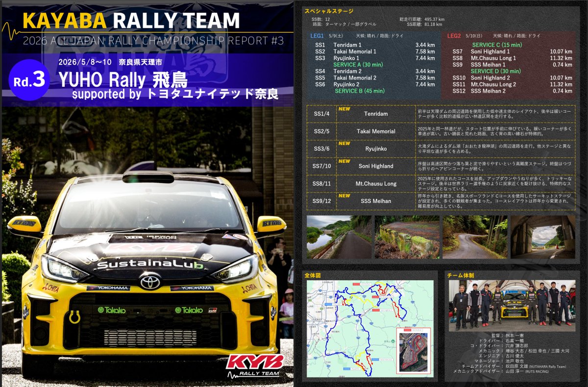Click the SS10 Soni Highland 2 row

click(512, 78)
